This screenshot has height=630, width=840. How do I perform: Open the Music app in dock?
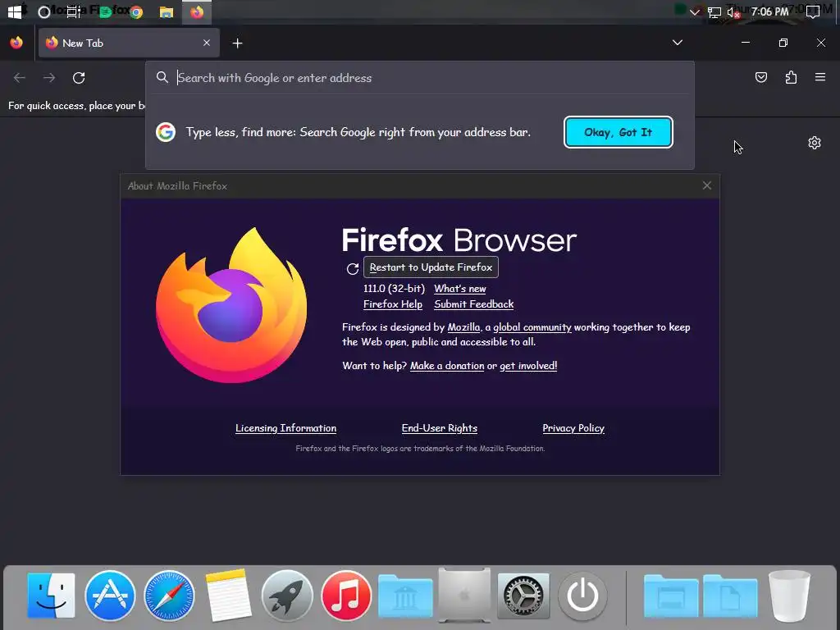click(346, 596)
